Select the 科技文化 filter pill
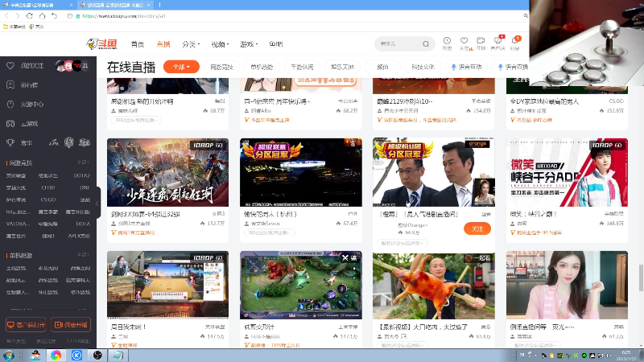This screenshot has height=362, width=644. (423, 67)
